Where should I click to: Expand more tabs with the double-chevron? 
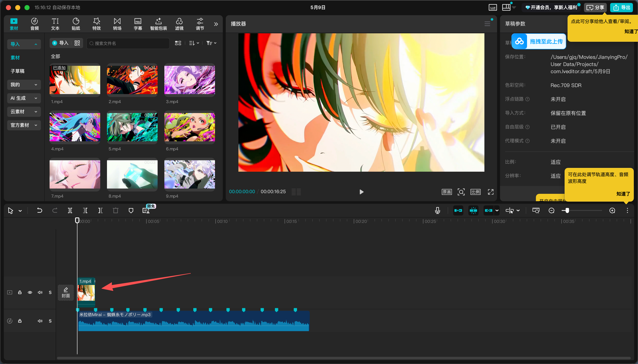click(x=216, y=24)
